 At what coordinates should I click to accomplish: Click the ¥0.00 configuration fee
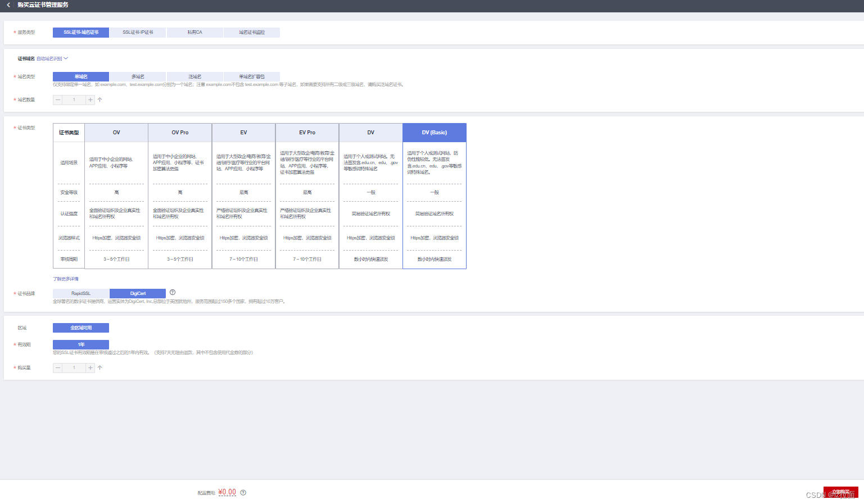[227, 492]
